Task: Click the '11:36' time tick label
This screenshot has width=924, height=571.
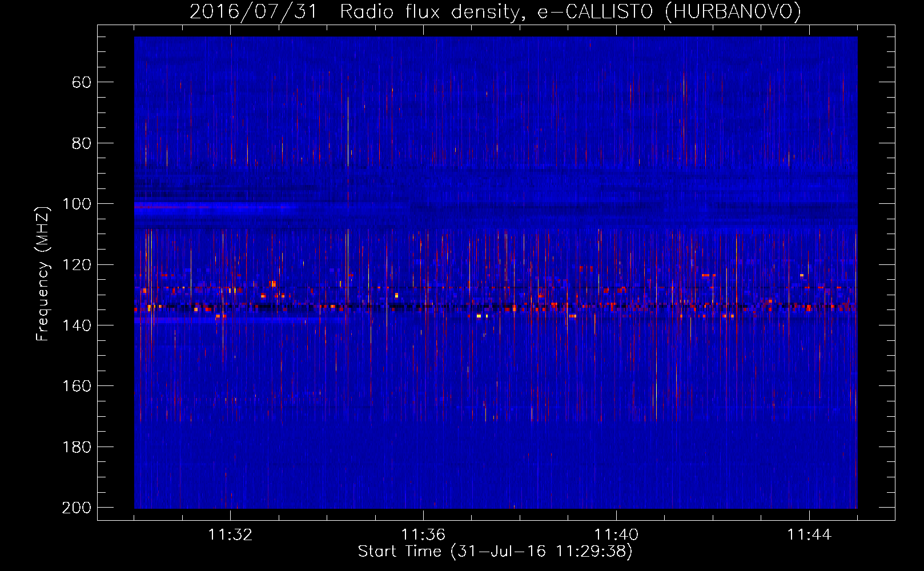Action: (423, 534)
